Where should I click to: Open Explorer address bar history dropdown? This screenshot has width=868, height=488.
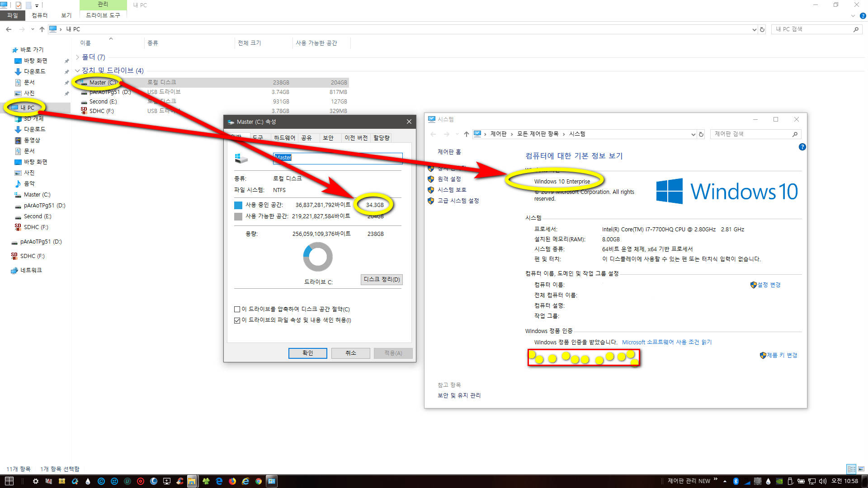pyautogui.click(x=754, y=29)
